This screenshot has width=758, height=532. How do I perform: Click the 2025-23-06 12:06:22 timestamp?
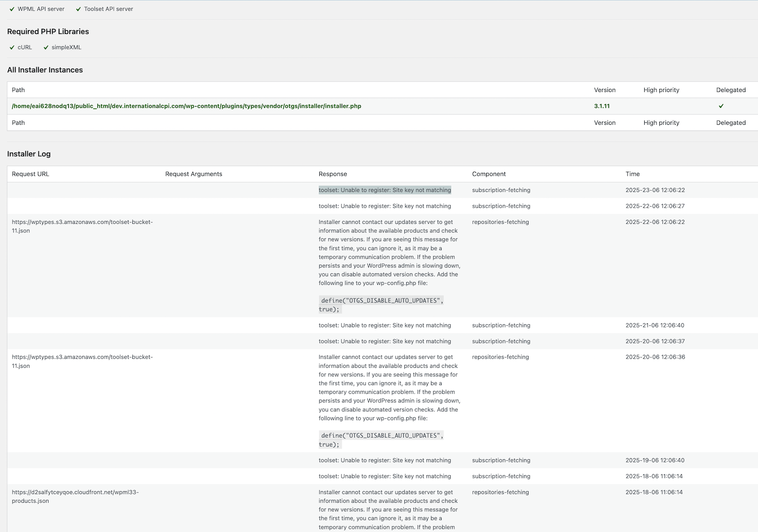(x=655, y=190)
